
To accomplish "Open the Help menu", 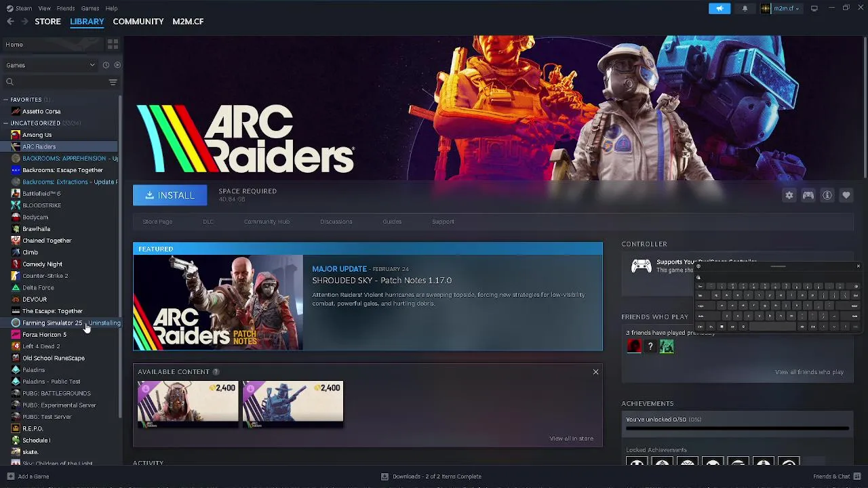I will [x=111, y=8].
